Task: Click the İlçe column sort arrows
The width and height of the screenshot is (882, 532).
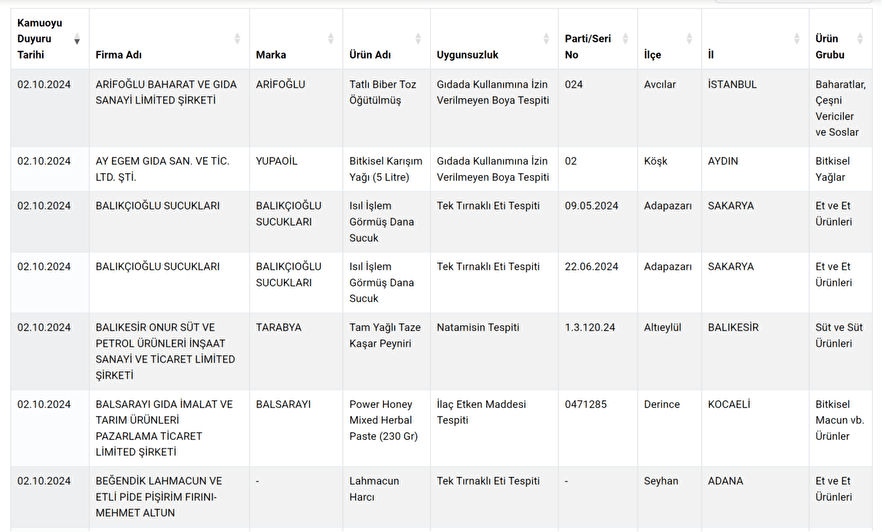Action: pos(689,39)
